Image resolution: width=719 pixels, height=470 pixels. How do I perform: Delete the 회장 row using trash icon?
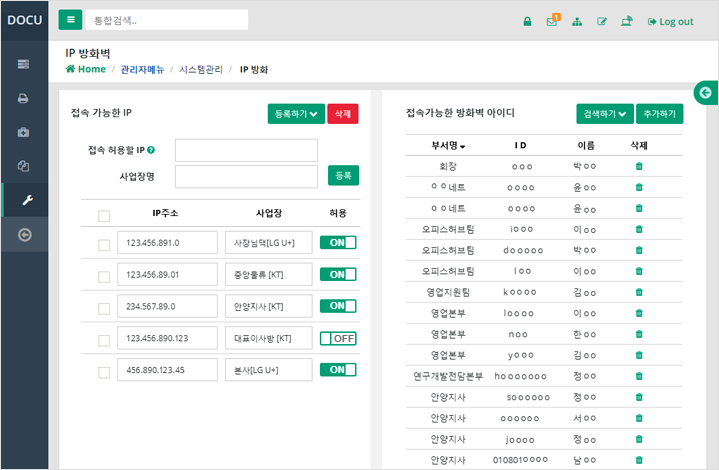[639, 166]
